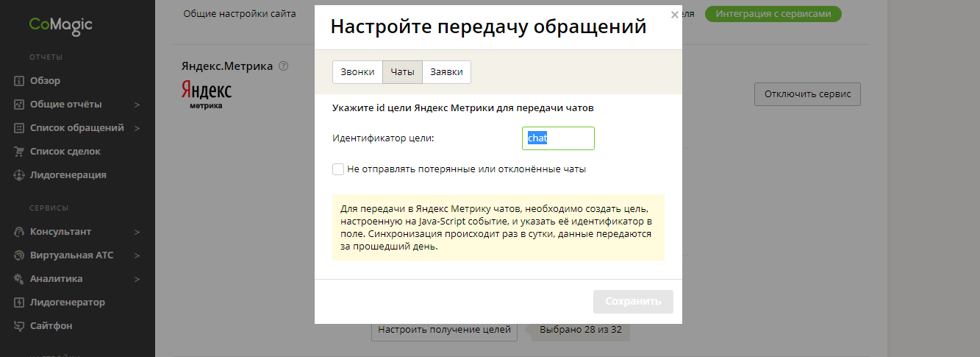Click the Идентификатор цели input field
980x357 pixels.
(x=558, y=138)
